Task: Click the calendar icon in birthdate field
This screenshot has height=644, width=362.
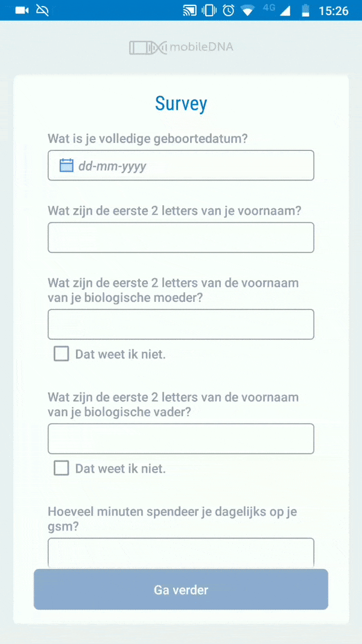Action: [x=66, y=165]
